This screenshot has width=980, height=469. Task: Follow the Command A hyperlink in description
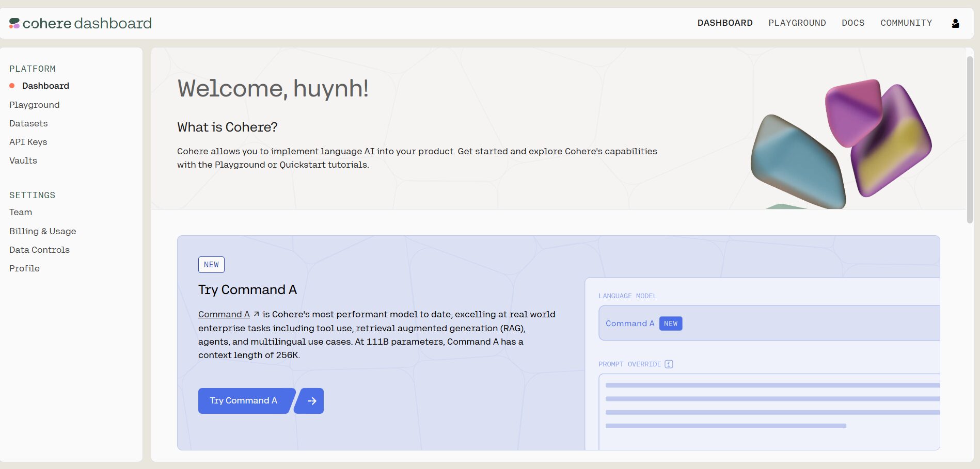click(x=224, y=314)
